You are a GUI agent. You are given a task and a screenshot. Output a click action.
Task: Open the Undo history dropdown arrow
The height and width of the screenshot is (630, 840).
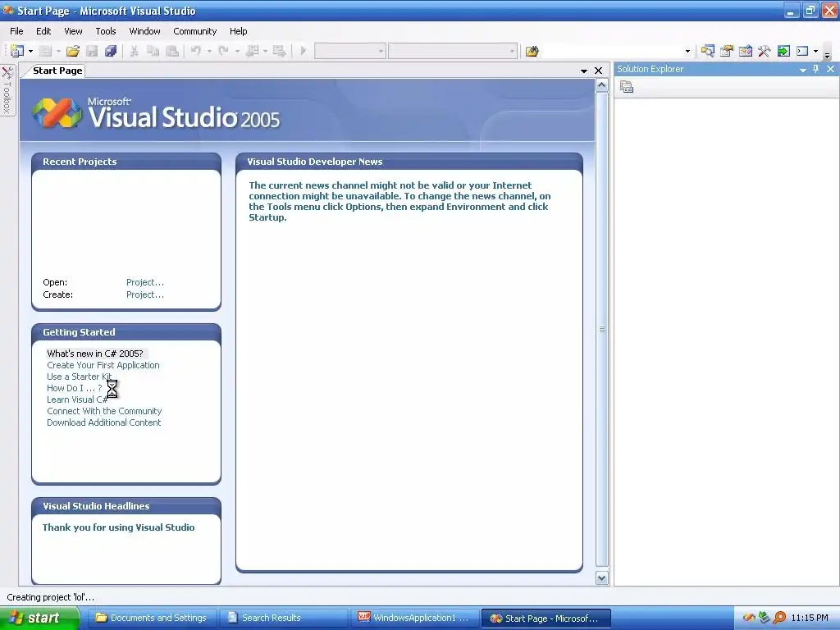click(x=209, y=51)
